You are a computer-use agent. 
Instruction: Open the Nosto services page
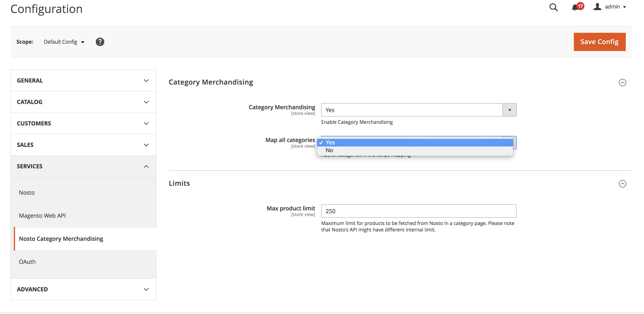click(x=27, y=193)
